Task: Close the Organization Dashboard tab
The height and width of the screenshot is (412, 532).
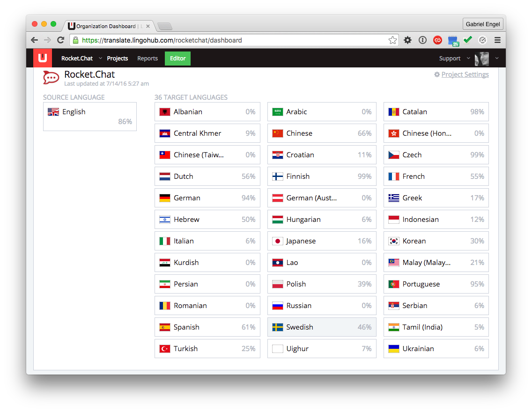Action: coord(148,26)
